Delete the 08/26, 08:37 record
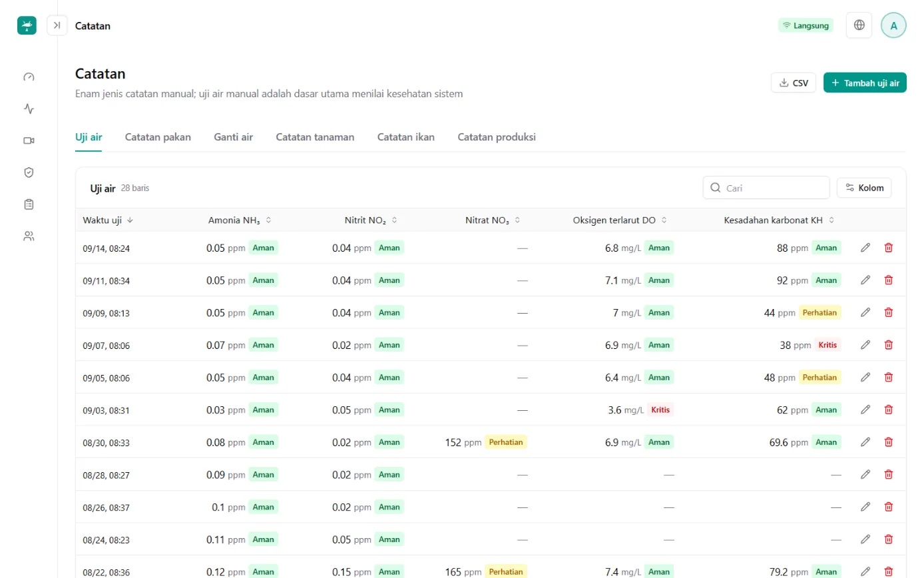This screenshot has height=578, width=924. click(888, 507)
